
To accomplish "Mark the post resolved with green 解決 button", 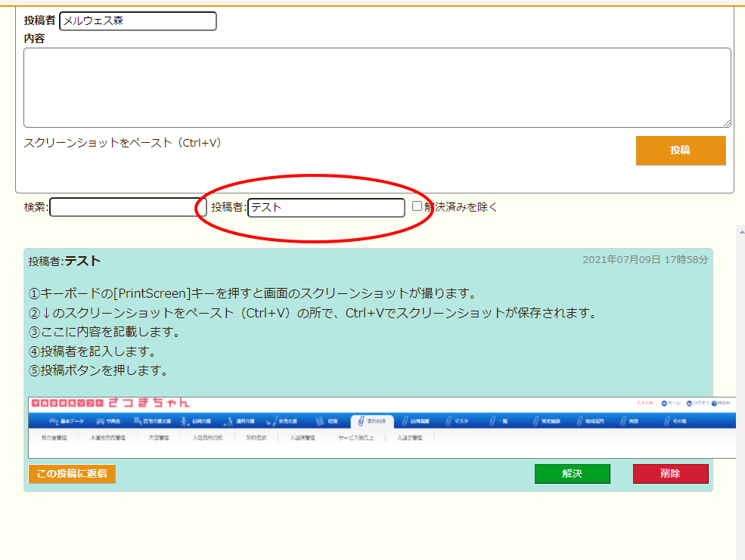I will click(x=572, y=474).
